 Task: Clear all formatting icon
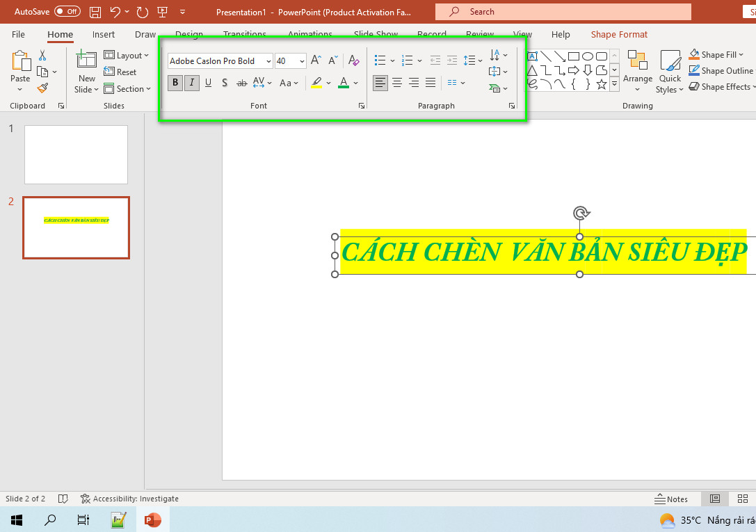point(353,61)
